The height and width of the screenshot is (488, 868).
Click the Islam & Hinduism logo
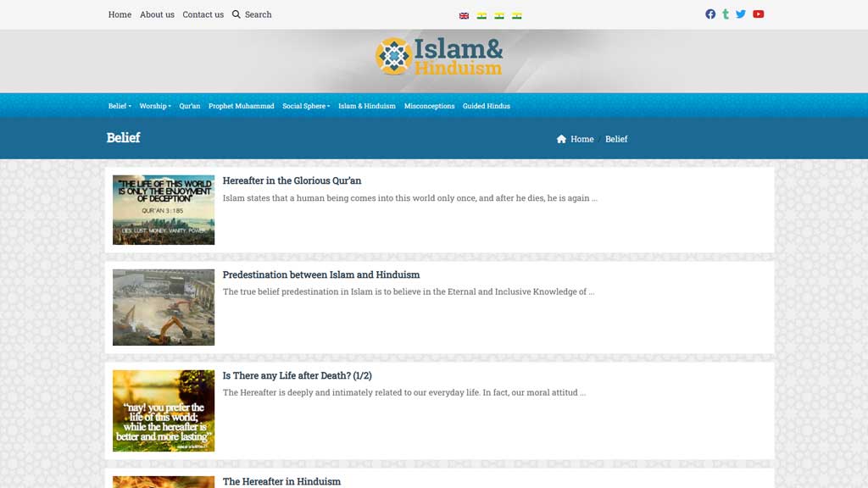tap(440, 58)
